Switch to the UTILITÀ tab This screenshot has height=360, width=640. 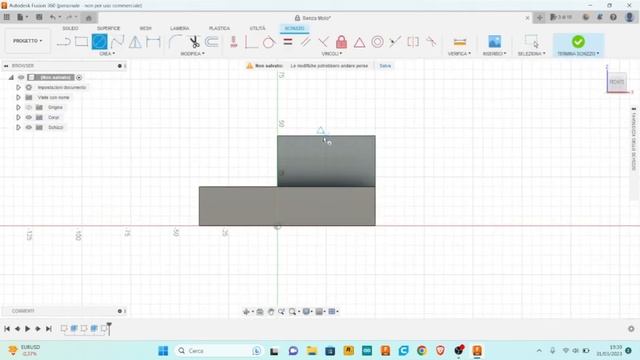[257, 28]
